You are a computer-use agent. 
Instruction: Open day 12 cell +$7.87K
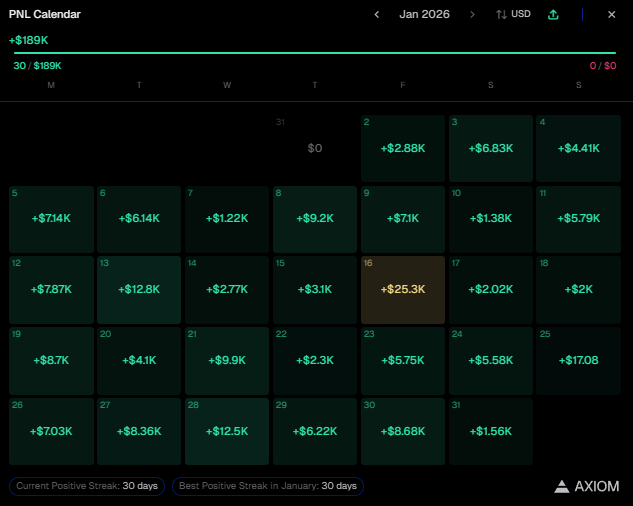51,290
